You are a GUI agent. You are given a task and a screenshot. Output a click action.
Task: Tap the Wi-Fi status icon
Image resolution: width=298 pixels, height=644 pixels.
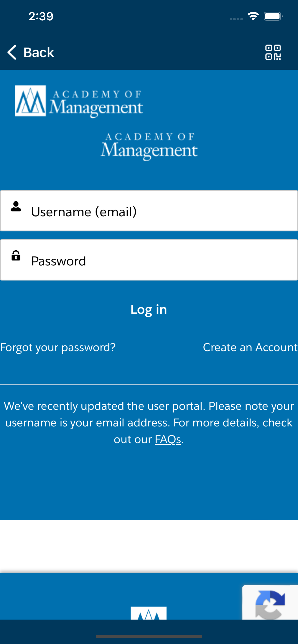point(253,16)
